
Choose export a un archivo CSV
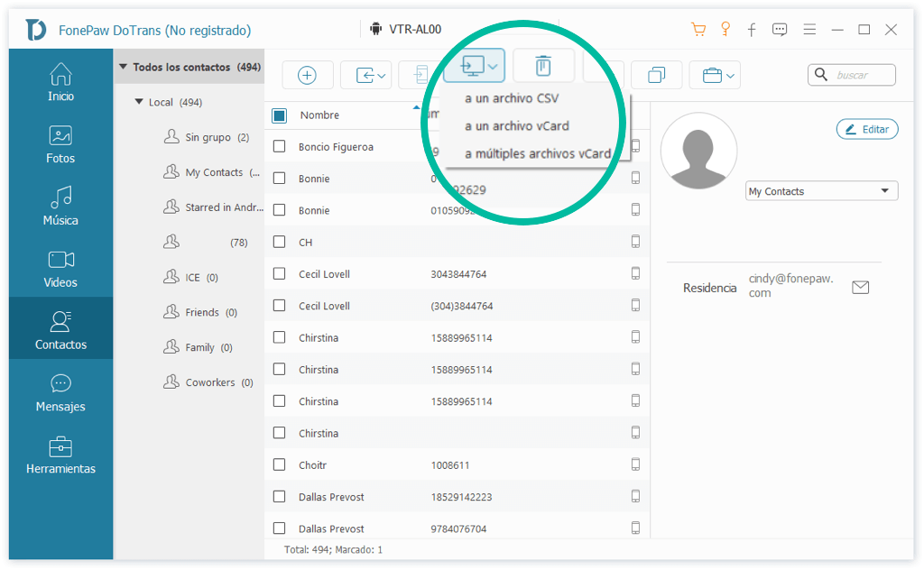[512, 98]
